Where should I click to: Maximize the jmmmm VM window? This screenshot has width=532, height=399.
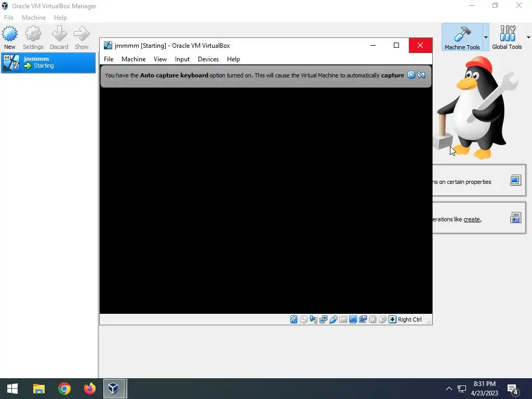396,45
